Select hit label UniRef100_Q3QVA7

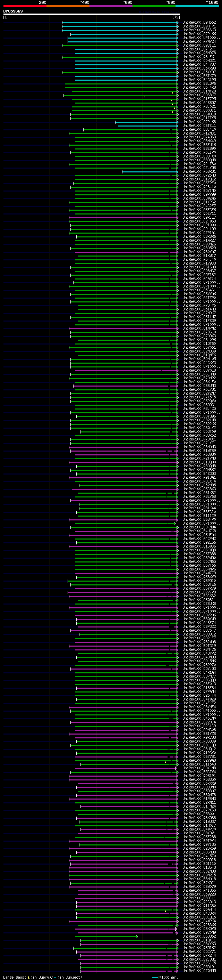[x=199, y=252]
